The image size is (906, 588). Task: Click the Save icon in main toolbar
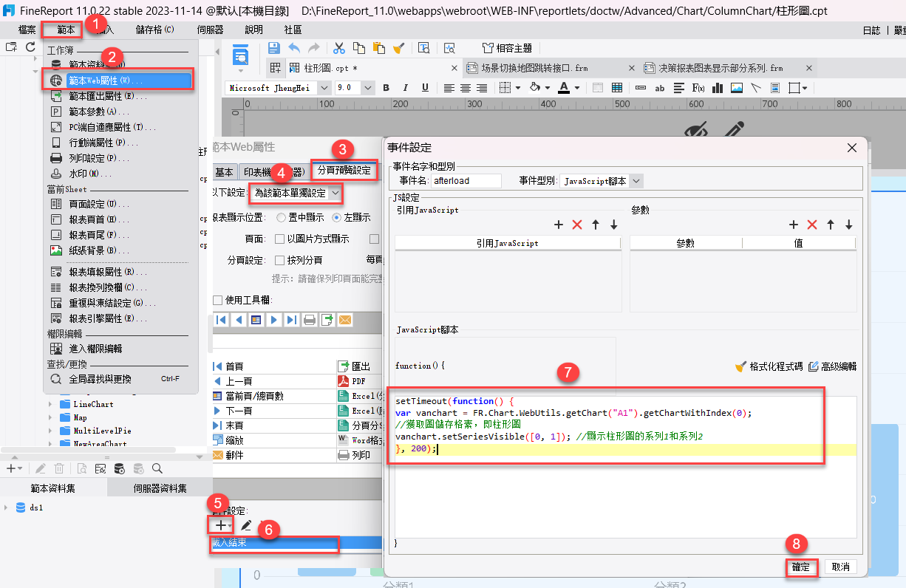click(274, 48)
